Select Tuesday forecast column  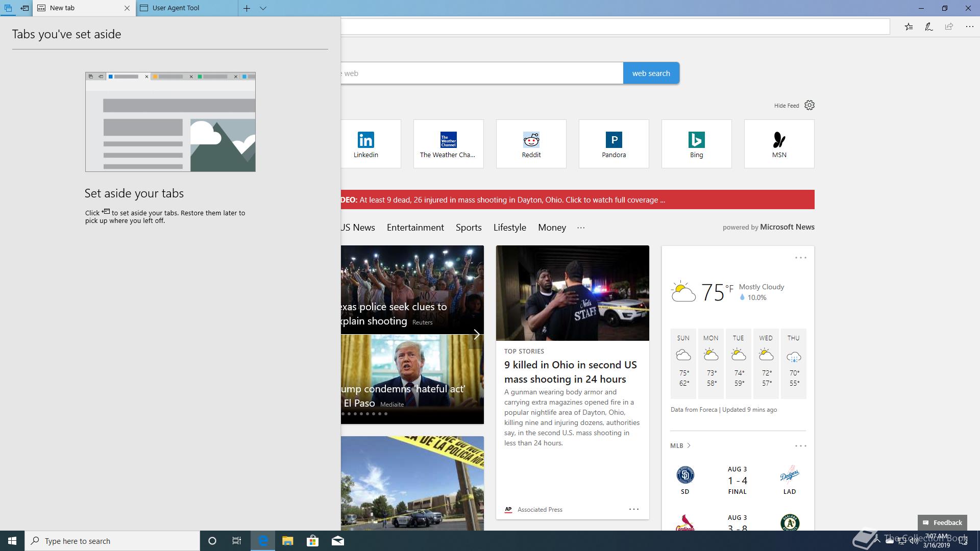739,363
